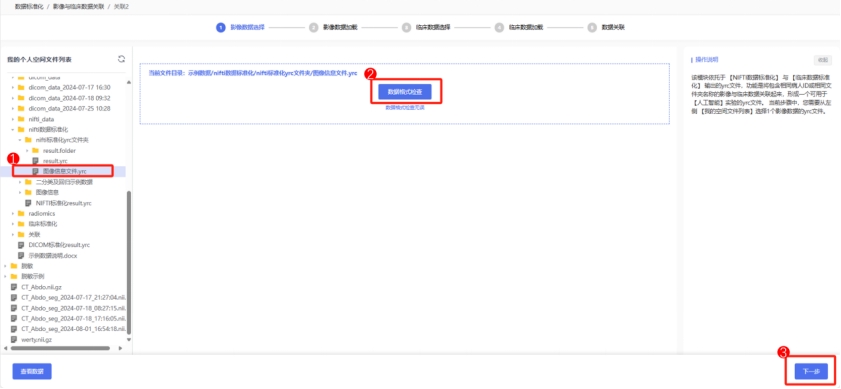Expand the result.folder arrow
The width and height of the screenshot is (841, 389).
tap(28, 151)
